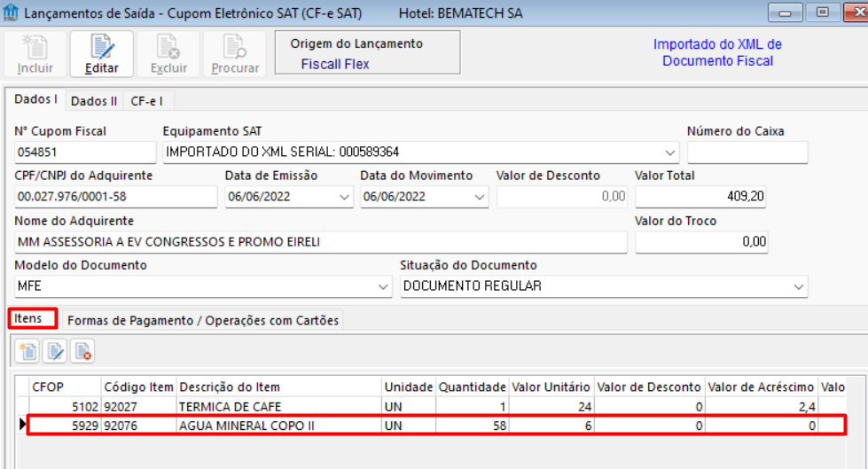Expand the Situação do Documento dropdown

(x=798, y=287)
